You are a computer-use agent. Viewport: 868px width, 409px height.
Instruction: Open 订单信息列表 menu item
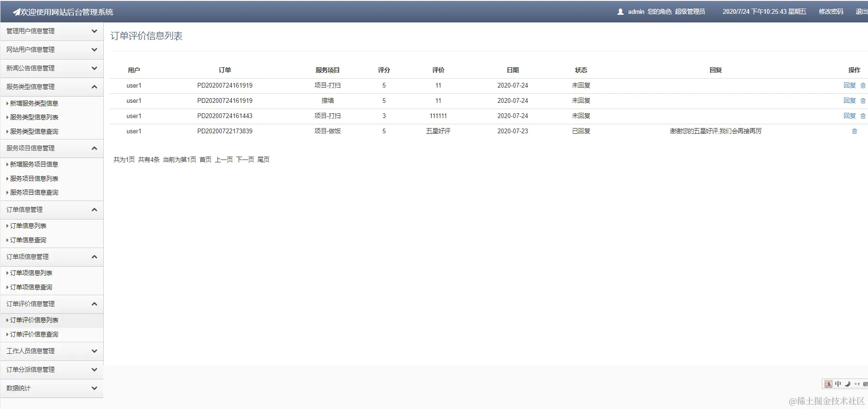pos(28,226)
